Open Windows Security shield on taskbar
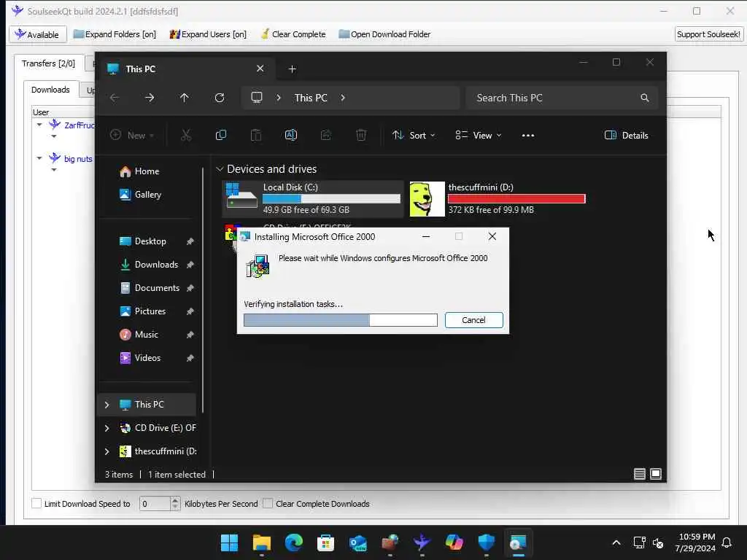 coord(486,542)
